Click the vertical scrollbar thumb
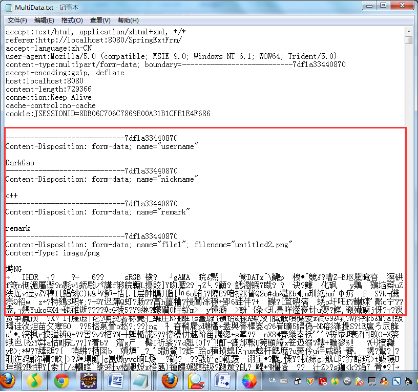The width and height of the screenshot is (418, 392). tap(409, 40)
